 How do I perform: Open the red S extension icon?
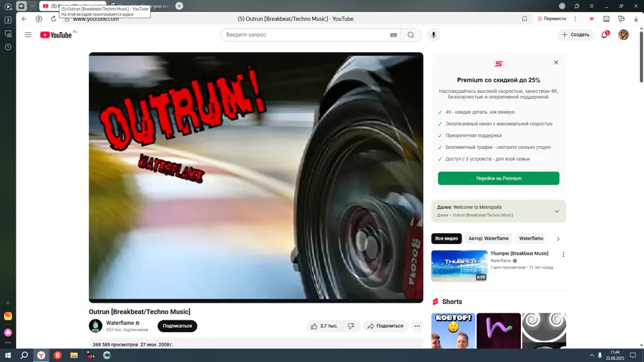coord(592,19)
